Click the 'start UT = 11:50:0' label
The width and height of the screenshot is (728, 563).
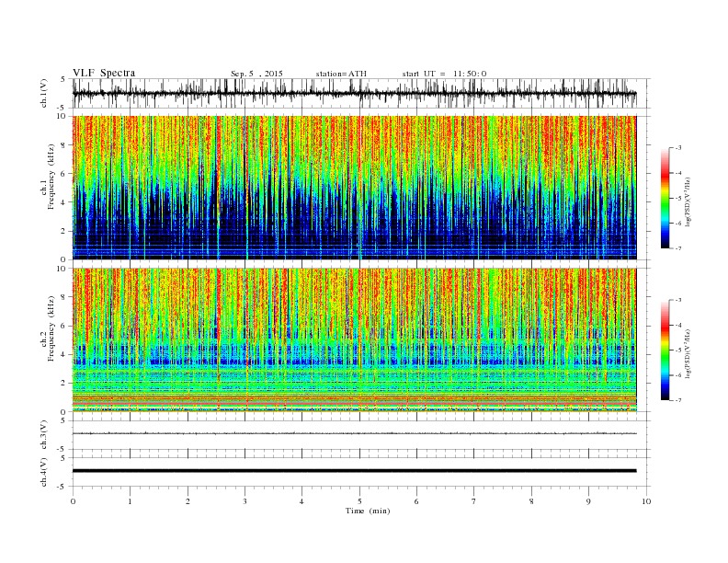tap(444, 74)
